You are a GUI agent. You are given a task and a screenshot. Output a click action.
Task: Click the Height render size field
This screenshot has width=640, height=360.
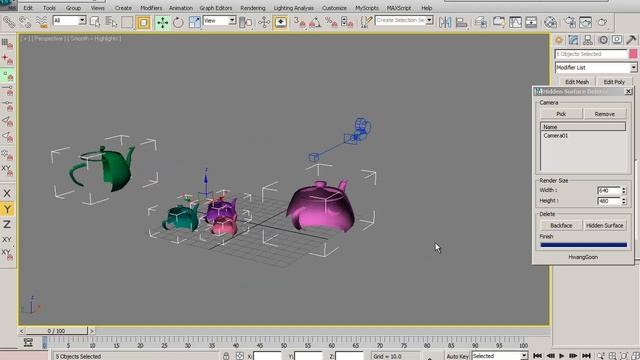tap(609, 201)
